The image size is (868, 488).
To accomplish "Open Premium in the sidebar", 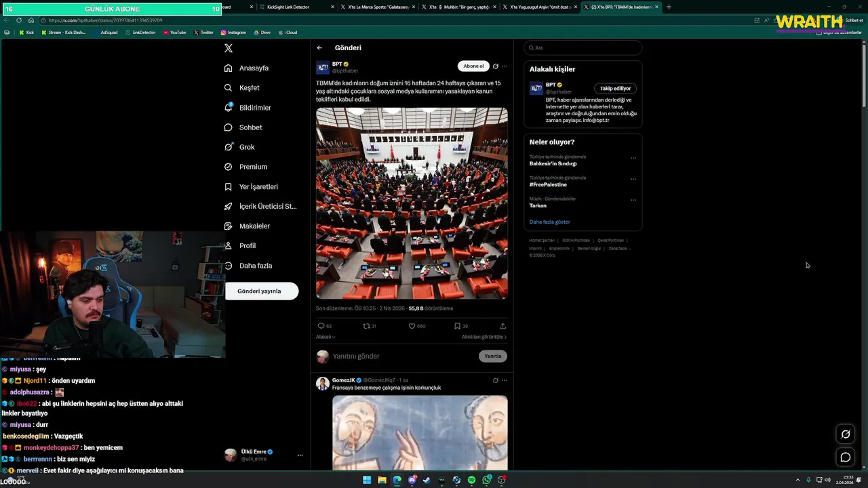I will [245, 167].
